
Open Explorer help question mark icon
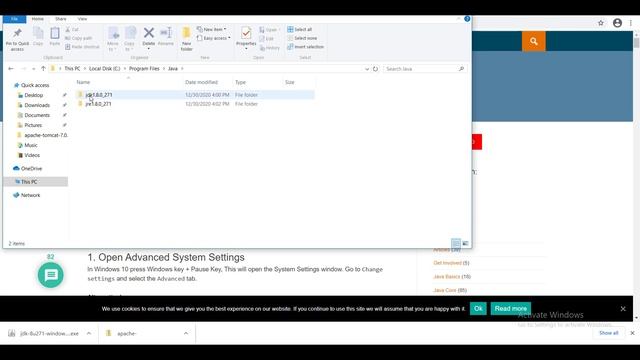tap(467, 19)
